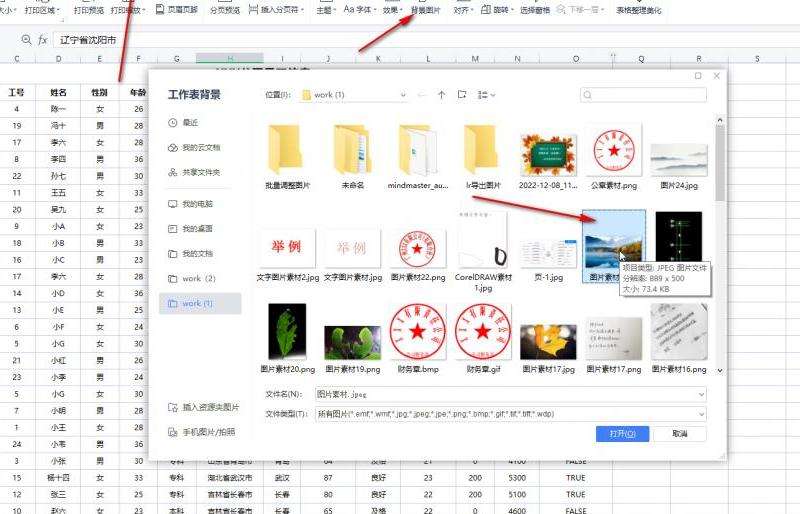Select the 公章素材.png thumbnail

tap(615, 152)
